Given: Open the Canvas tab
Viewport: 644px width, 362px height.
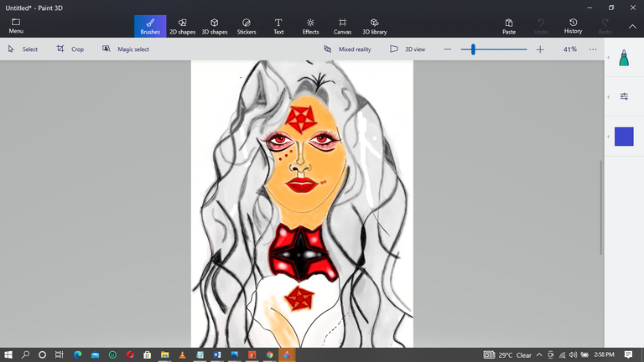Looking at the screenshot, I should pos(342,26).
